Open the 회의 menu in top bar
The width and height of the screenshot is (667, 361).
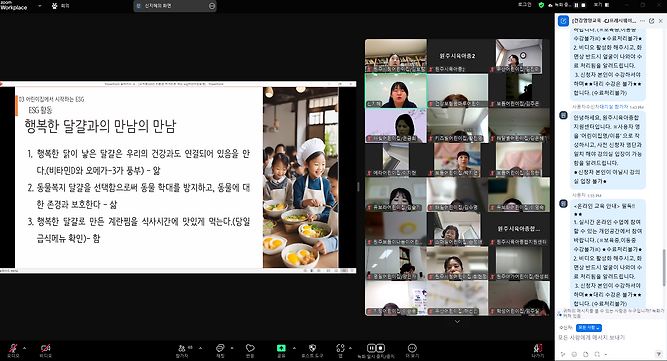[61, 6]
